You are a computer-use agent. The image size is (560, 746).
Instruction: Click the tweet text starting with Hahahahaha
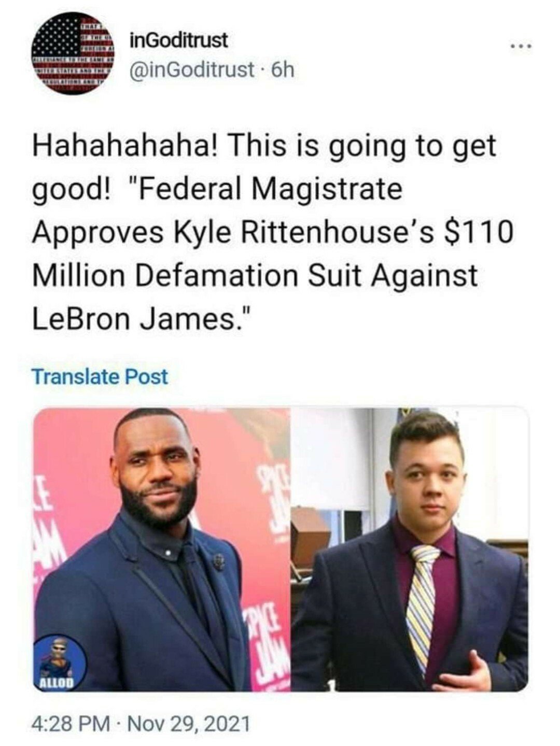coord(273,232)
